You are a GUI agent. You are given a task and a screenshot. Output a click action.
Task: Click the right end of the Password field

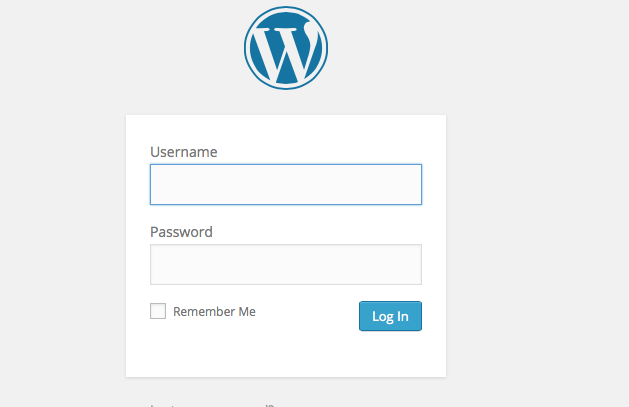pyautogui.click(x=410, y=264)
